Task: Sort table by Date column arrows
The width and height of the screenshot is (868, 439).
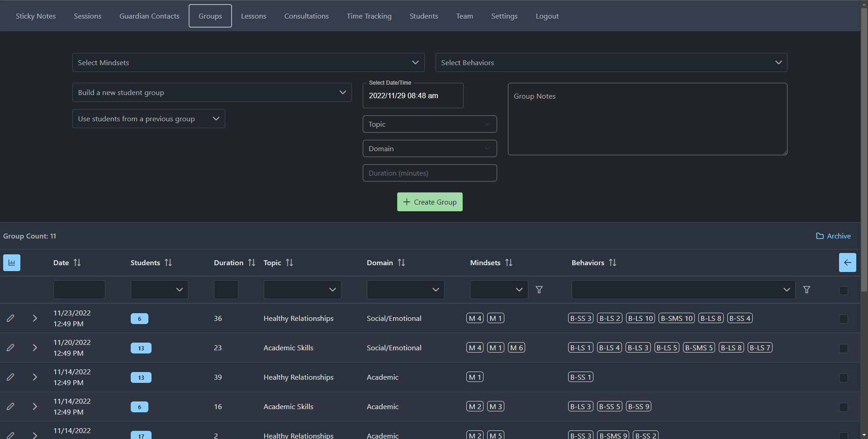Action: 77,262
